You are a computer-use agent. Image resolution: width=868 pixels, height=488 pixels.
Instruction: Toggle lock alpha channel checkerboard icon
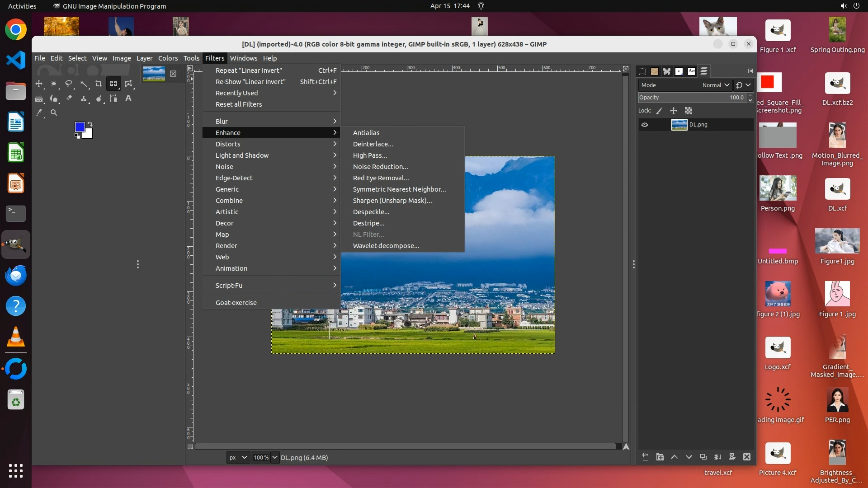(x=689, y=111)
